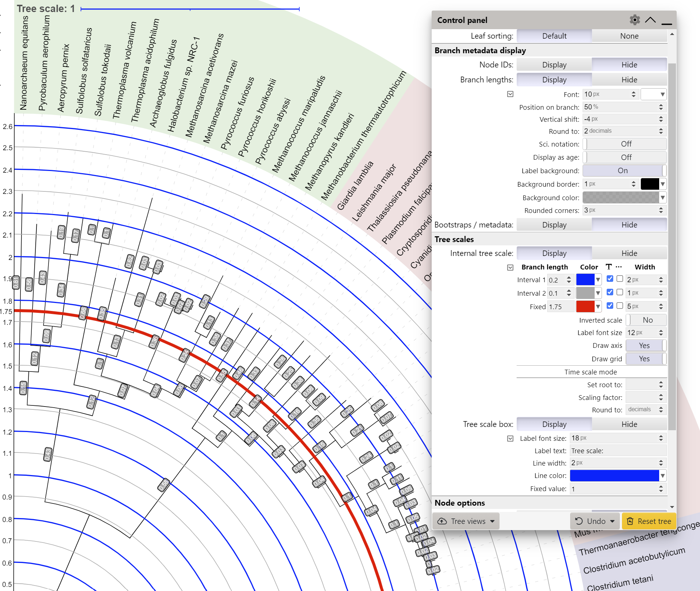Minimize the control panel using the dash icon
This screenshot has height=591, width=700.
[x=666, y=23]
